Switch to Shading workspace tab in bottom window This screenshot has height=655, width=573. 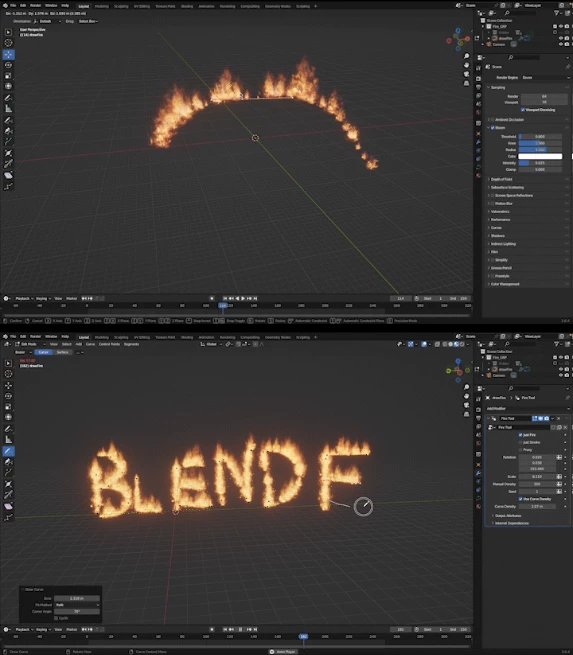187,337
